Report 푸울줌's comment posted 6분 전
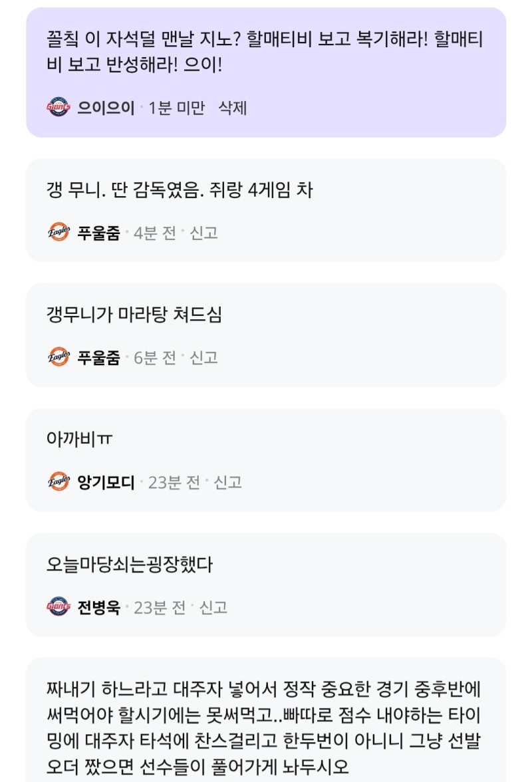 tap(204, 357)
